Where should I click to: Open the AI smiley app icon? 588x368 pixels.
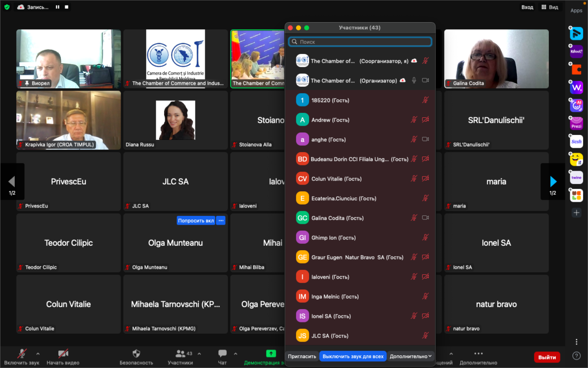coord(576,105)
